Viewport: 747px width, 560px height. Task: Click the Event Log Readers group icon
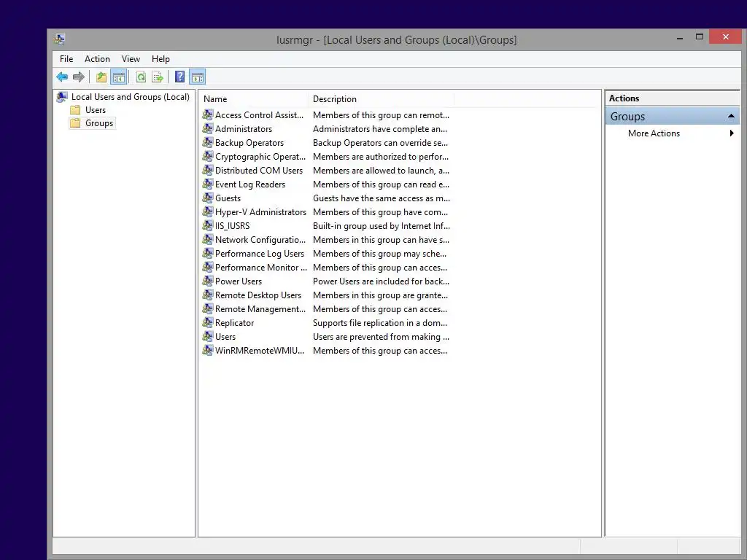(x=208, y=184)
